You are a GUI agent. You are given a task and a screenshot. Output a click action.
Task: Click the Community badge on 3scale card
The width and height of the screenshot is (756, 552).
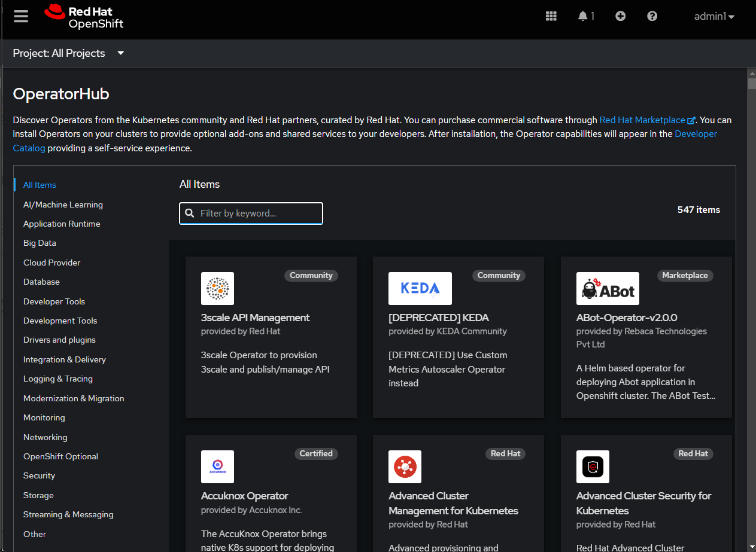tap(311, 276)
